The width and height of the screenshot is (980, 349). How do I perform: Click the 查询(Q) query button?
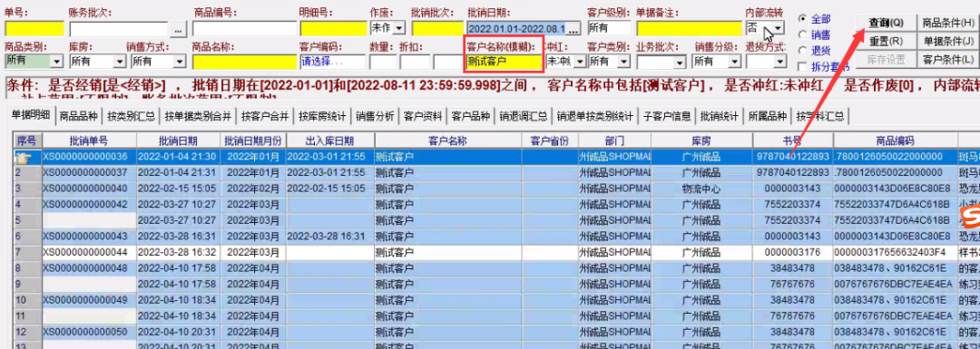point(887,22)
